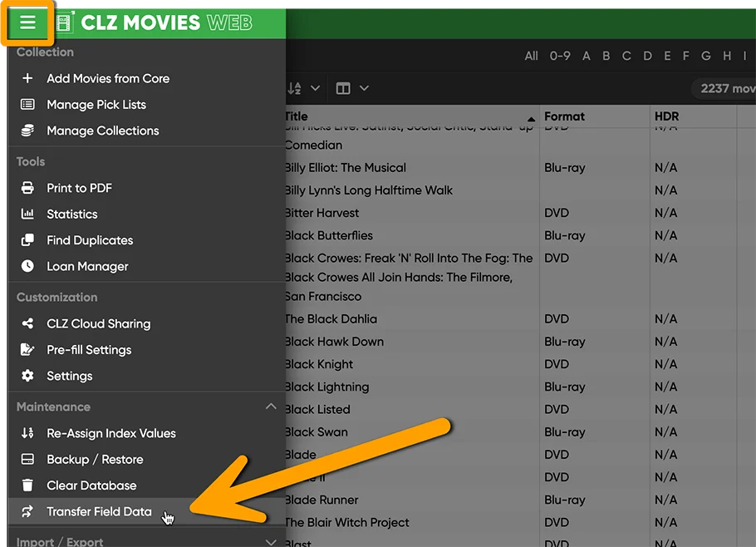Select the Billy Elliot: The Musical row
Screen dimensions: 756x547
(520, 167)
